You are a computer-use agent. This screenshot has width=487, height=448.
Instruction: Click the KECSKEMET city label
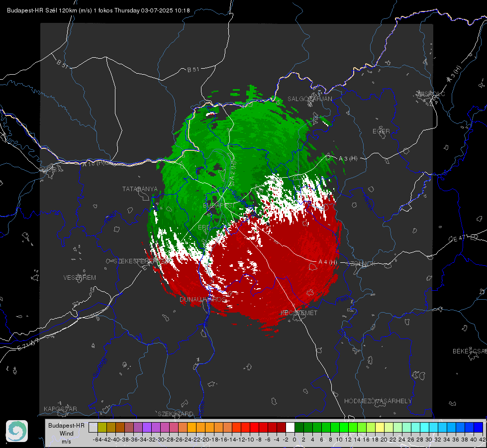pyautogui.click(x=299, y=313)
